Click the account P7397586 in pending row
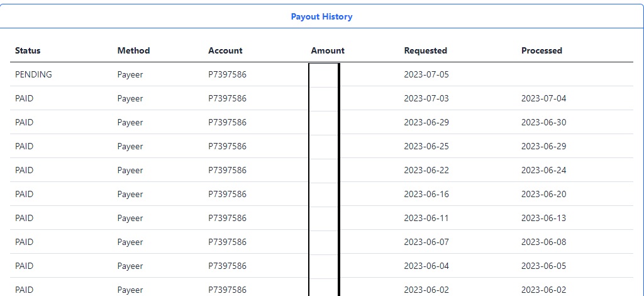Screen dimensions: 644x296 (x=227, y=74)
